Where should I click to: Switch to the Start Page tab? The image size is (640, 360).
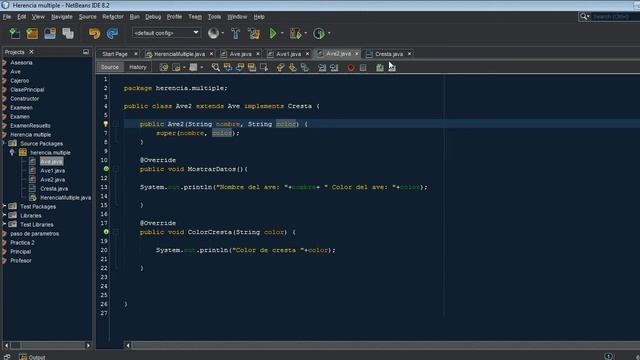coord(115,54)
